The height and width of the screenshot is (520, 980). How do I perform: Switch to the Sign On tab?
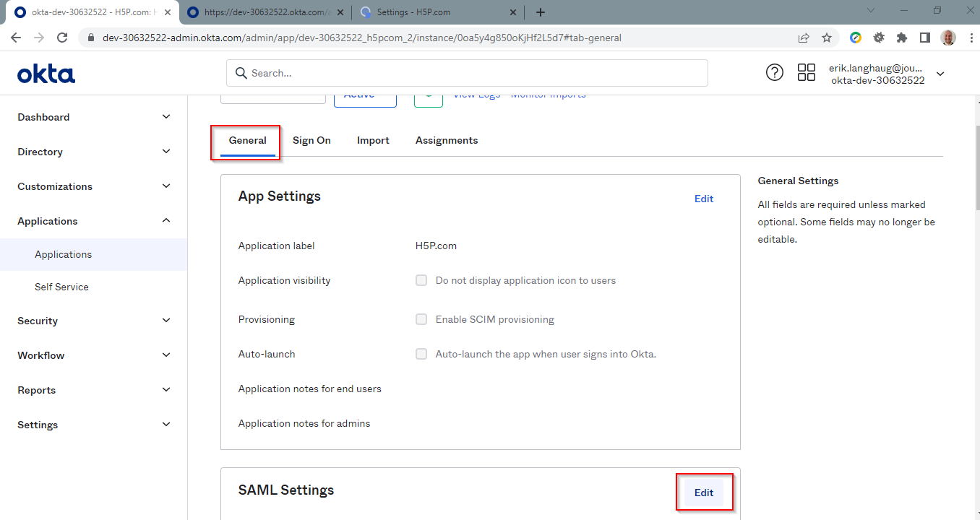point(311,140)
